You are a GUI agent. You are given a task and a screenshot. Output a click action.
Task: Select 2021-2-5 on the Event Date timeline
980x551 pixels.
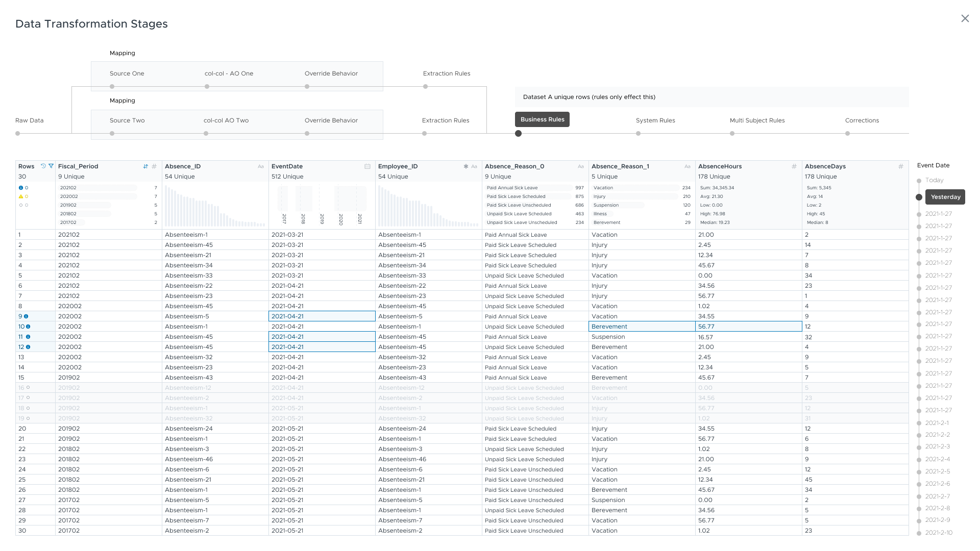point(938,471)
